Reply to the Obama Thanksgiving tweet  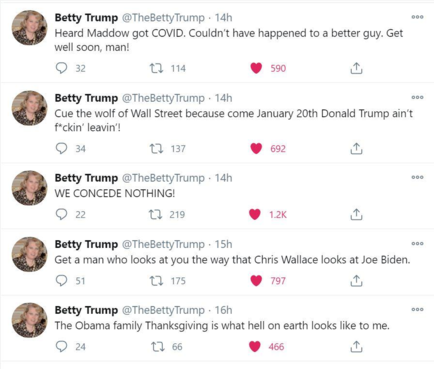61,347
